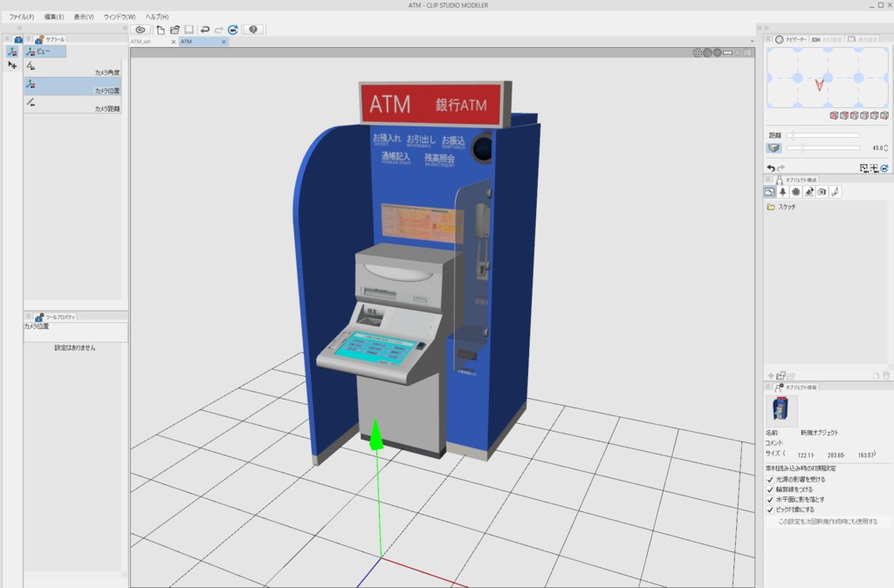Toggle 水平面に影を落とす checkbox

[x=772, y=497]
